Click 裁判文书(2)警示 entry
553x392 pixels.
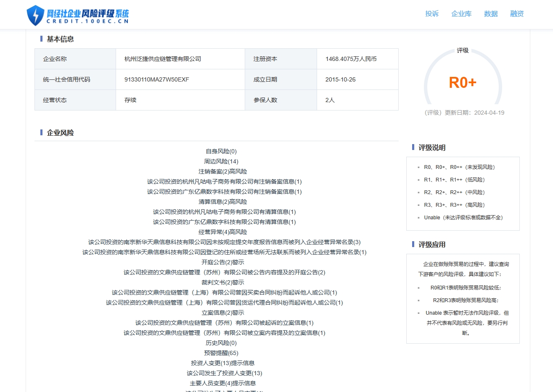[x=223, y=282]
